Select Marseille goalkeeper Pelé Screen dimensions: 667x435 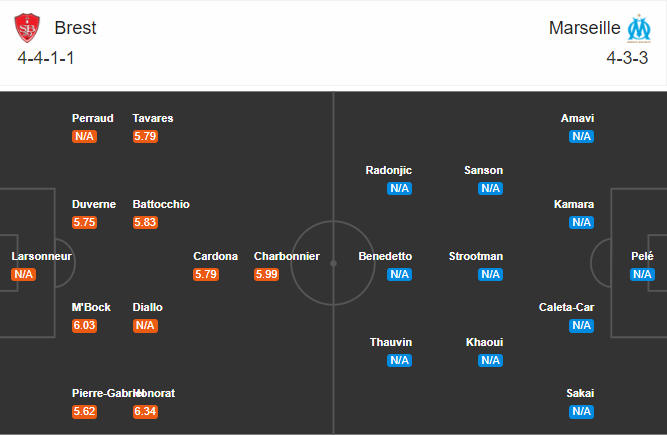(642, 256)
